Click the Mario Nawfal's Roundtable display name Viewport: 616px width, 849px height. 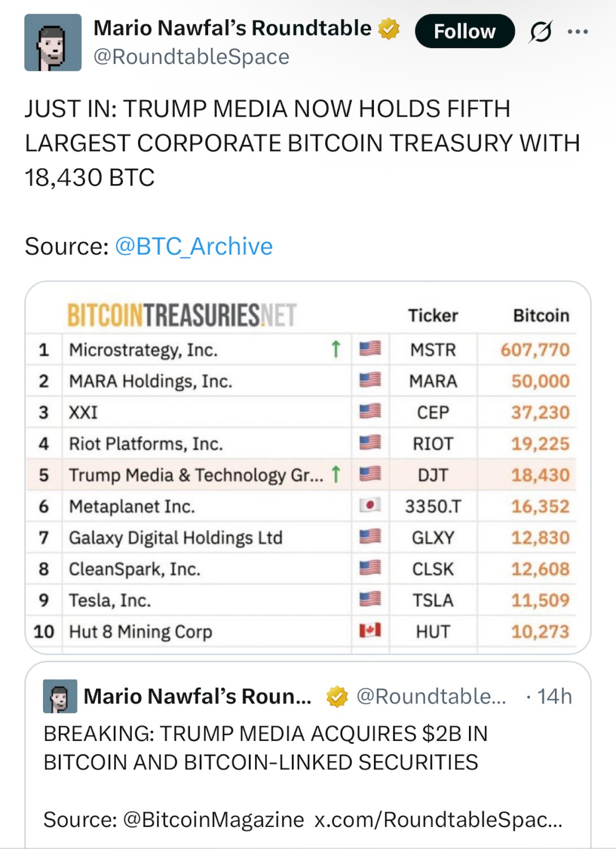[232, 28]
